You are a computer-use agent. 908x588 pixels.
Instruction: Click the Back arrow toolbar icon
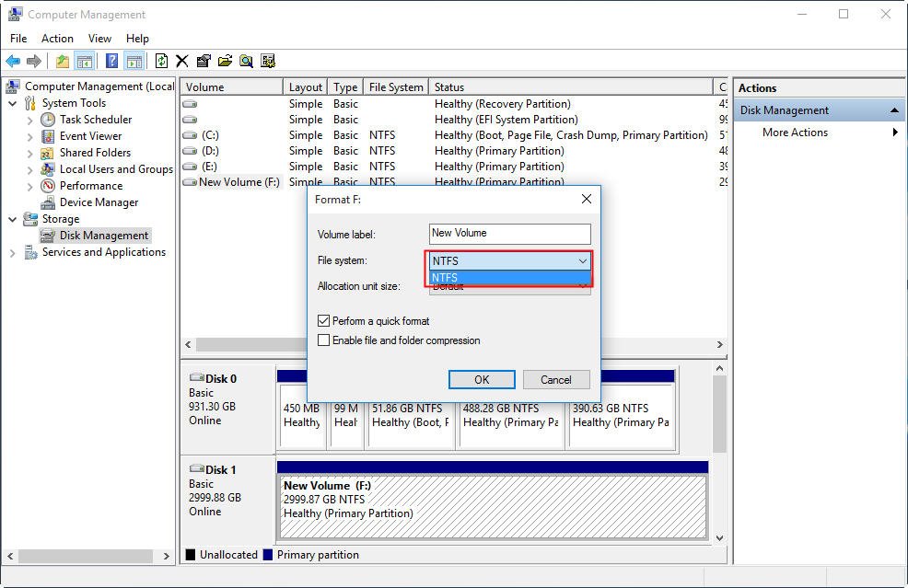pos(13,61)
